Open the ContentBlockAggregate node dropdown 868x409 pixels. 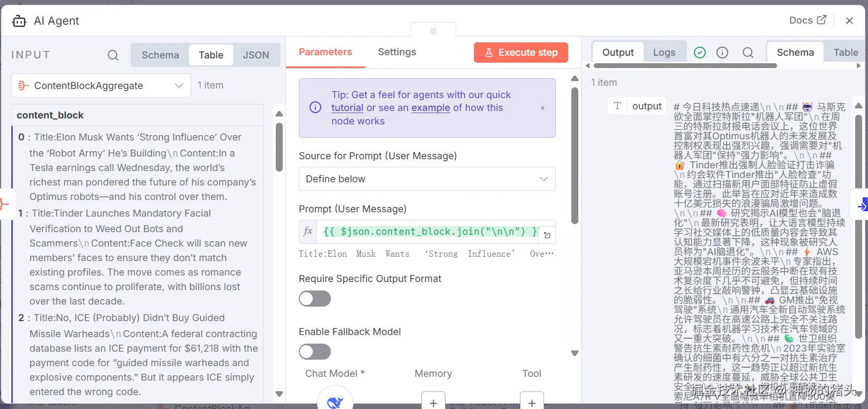(x=101, y=85)
